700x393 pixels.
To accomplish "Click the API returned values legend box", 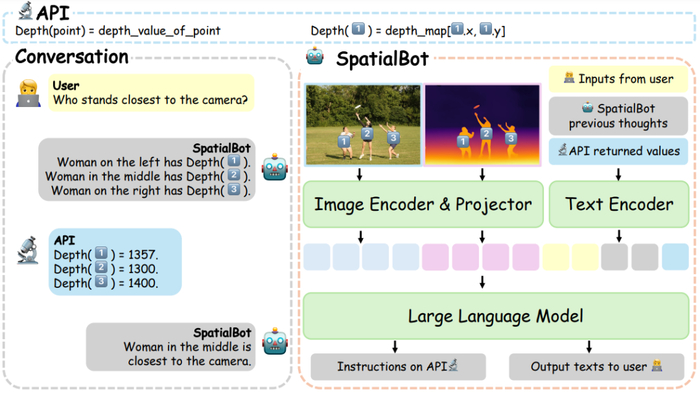I will click(618, 151).
